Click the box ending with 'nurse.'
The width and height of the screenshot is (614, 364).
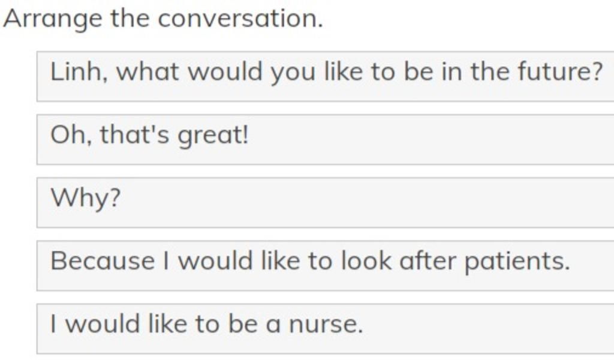tap(326, 329)
